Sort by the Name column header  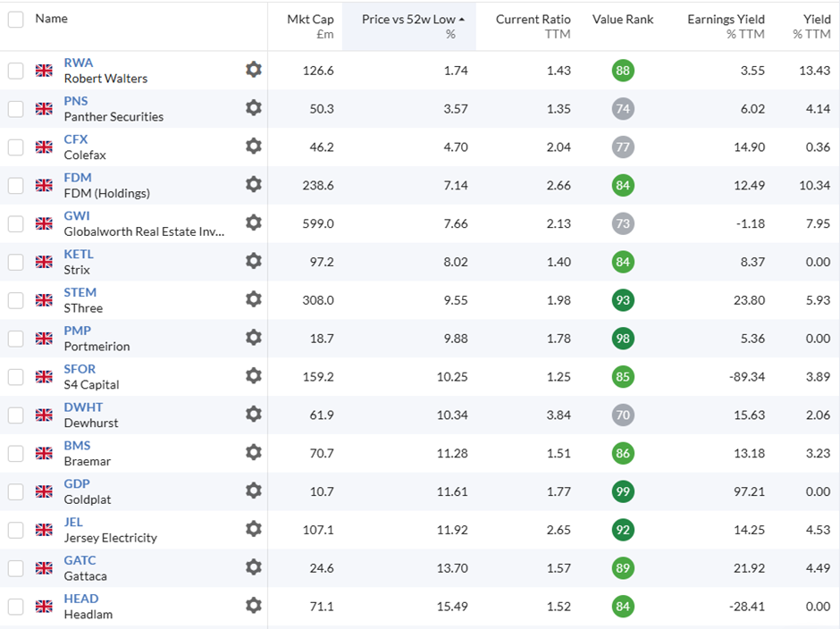pyautogui.click(x=52, y=18)
